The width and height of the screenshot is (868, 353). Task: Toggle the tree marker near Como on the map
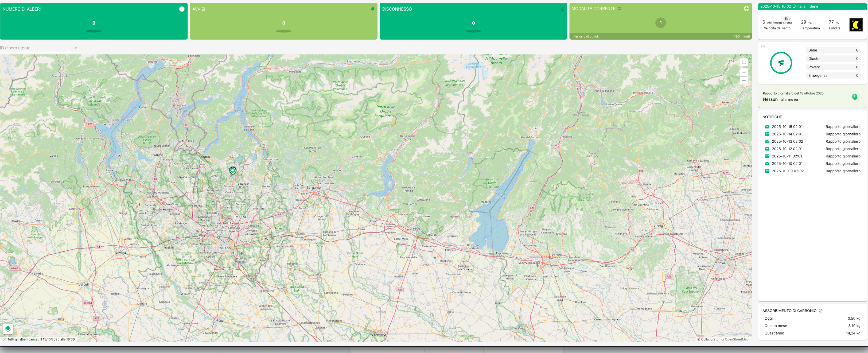coord(233,170)
